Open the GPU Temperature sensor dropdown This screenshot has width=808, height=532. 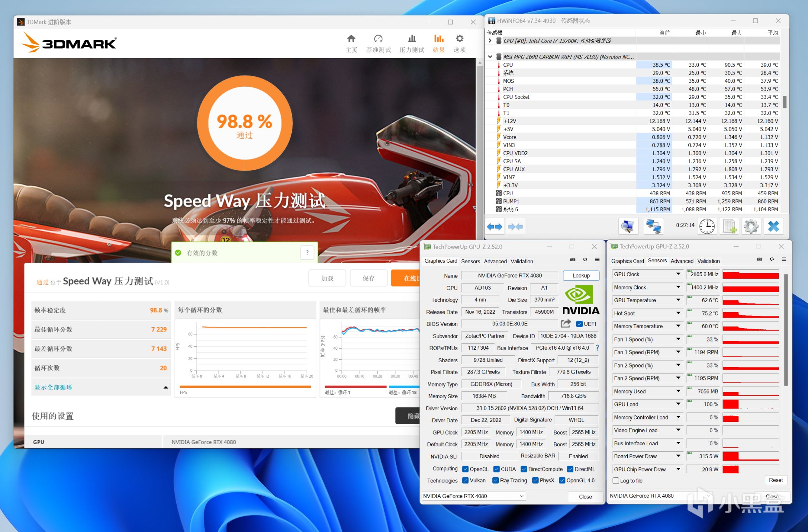(x=678, y=300)
